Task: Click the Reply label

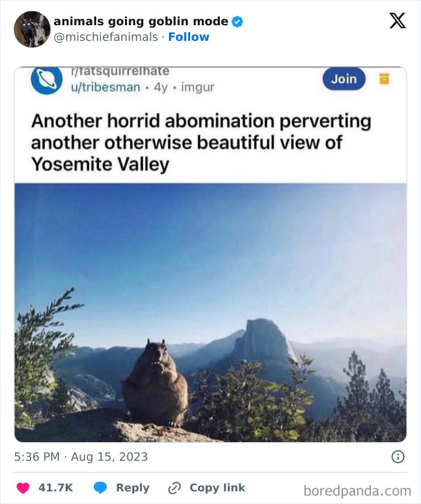Action: point(132,488)
